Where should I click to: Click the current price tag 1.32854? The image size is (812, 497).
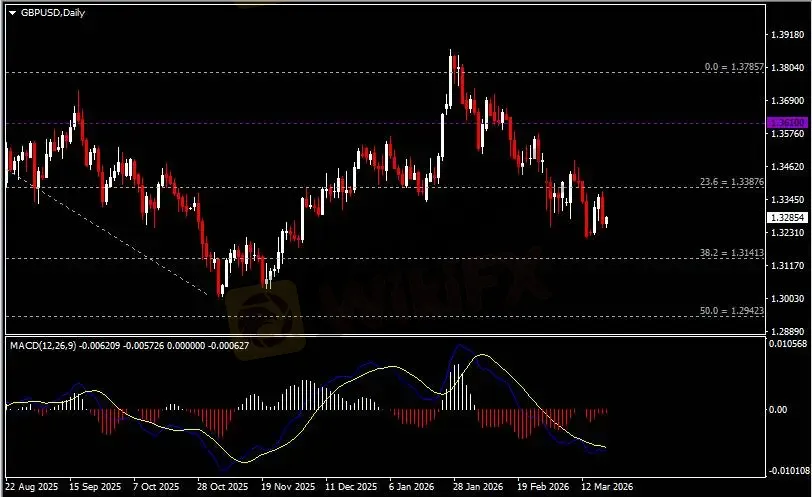tap(787, 217)
